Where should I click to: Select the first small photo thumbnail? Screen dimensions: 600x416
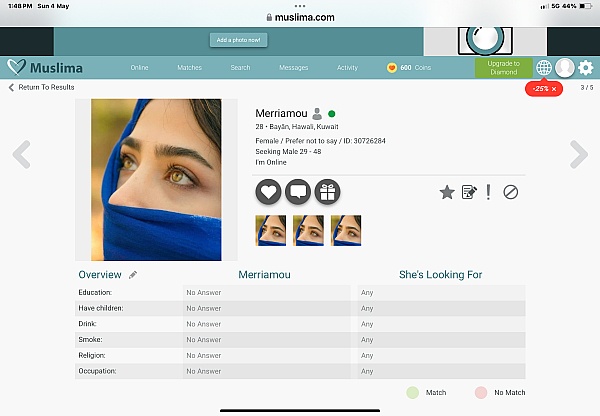(x=271, y=230)
